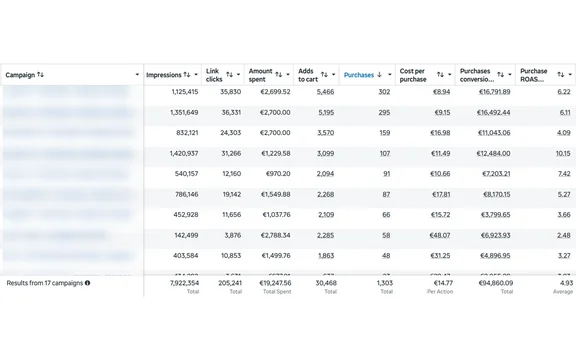Open the €48.07 cost per purchase link
This screenshot has height=360, width=576.
440,235
